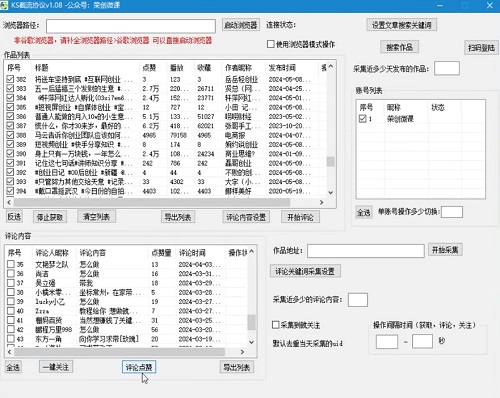Click comment list scroll-right arrow

[242, 352]
